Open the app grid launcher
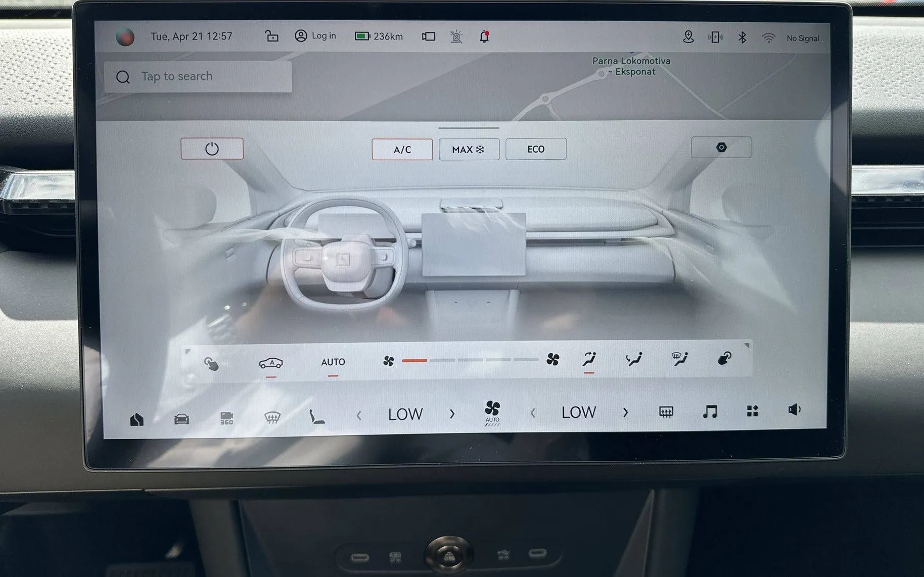Image resolution: width=924 pixels, height=577 pixels. coord(753,411)
